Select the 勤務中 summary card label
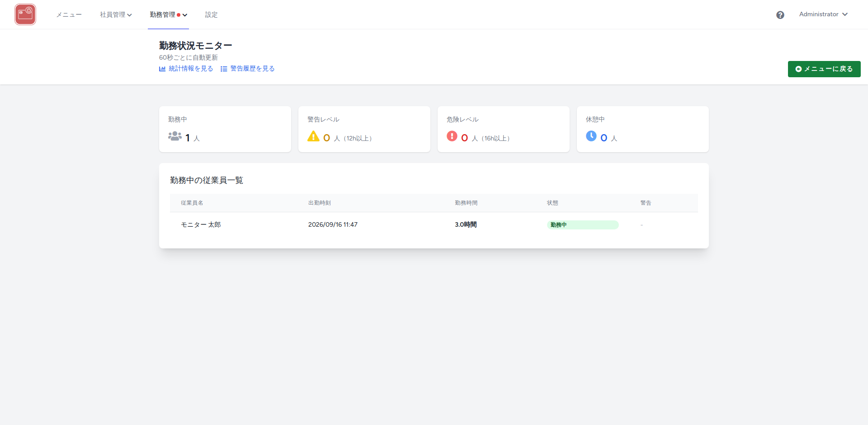 click(x=178, y=119)
